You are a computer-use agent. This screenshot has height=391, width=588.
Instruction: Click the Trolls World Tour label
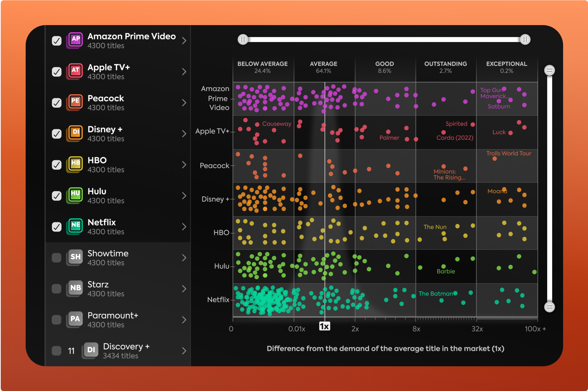coord(509,153)
